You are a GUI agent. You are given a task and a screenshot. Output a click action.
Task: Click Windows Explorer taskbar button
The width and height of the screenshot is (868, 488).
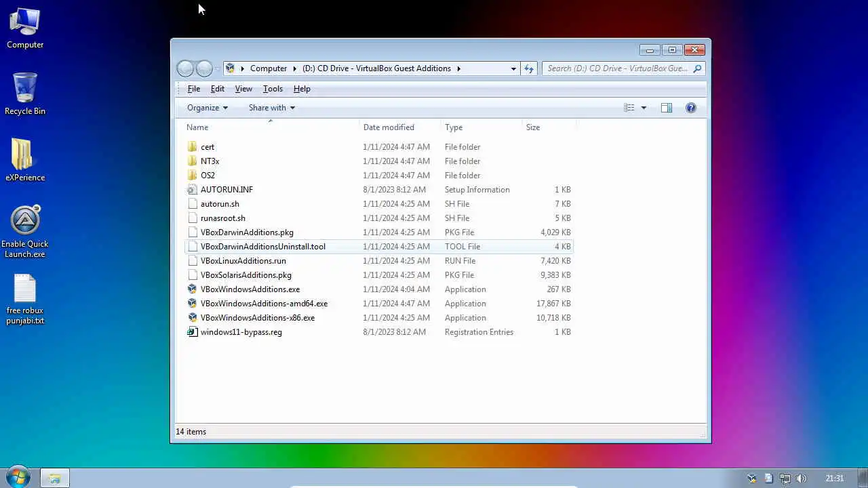click(55, 479)
